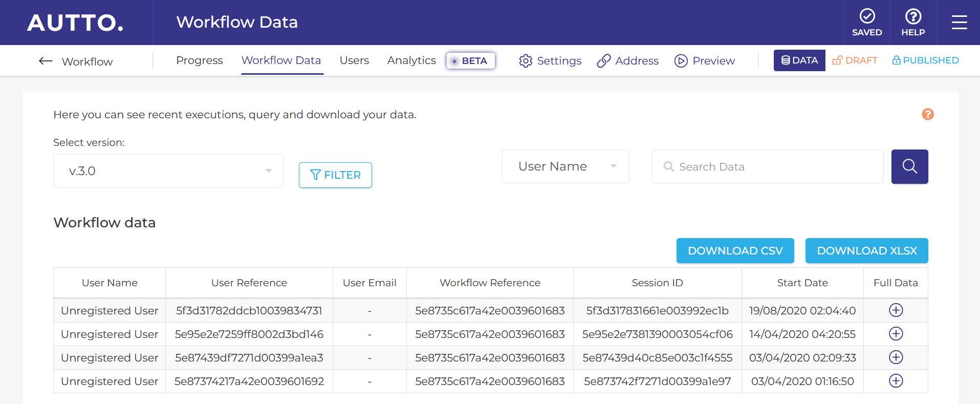
Task: Click the Download XLSX button
Action: coord(866,251)
